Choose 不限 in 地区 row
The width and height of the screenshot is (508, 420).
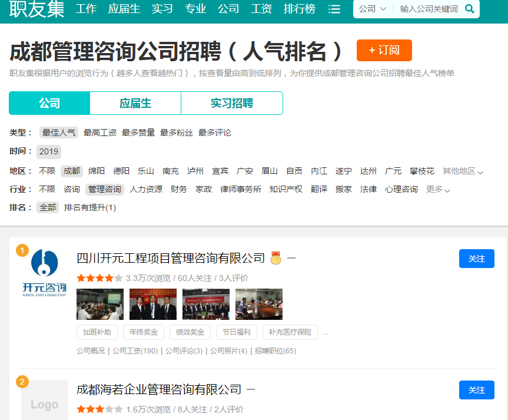pos(47,171)
